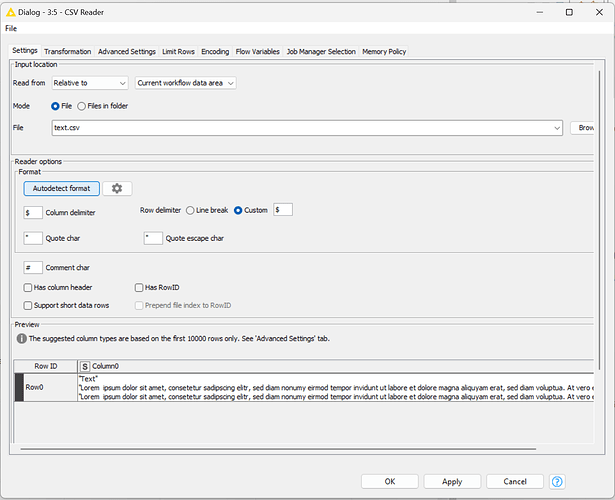Image resolution: width=615 pixels, height=500 pixels.
Task: Click the Quote char input field
Action: [x=33, y=238]
